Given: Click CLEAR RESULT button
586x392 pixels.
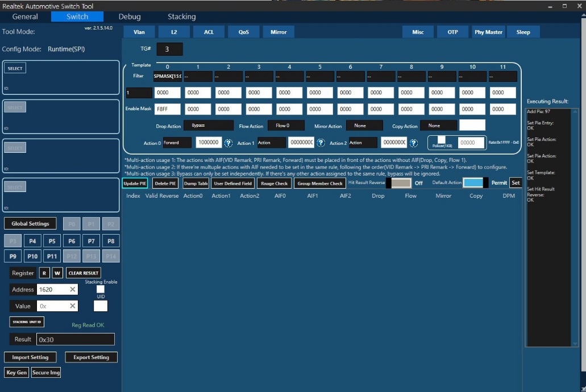Looking at the screenshot, I should pos(84,273).
